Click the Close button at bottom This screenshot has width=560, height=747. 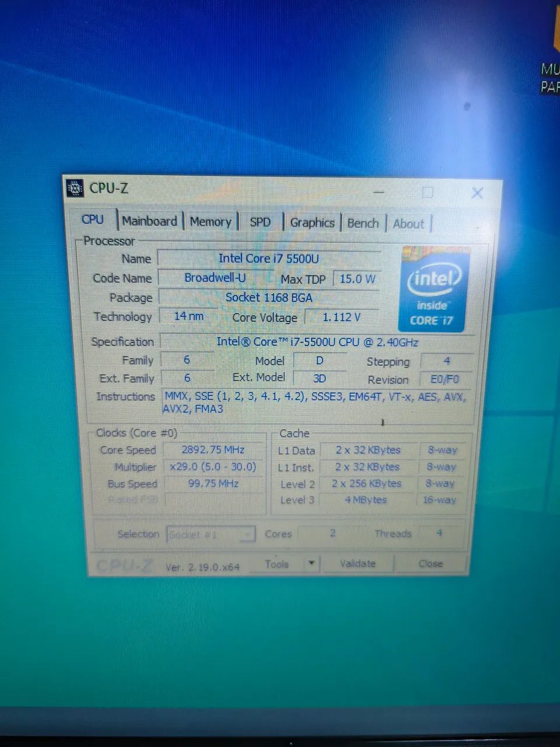tap(430, 564)
